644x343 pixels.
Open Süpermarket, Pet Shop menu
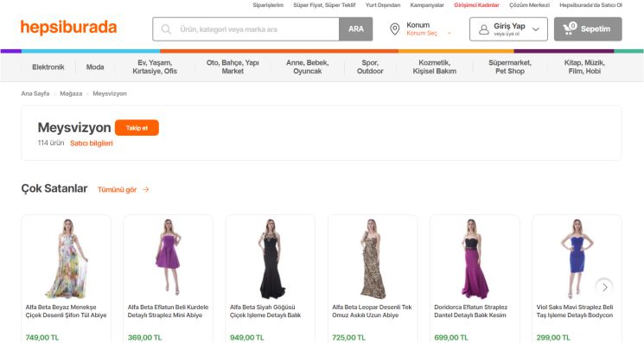click(x=510, y=67)
